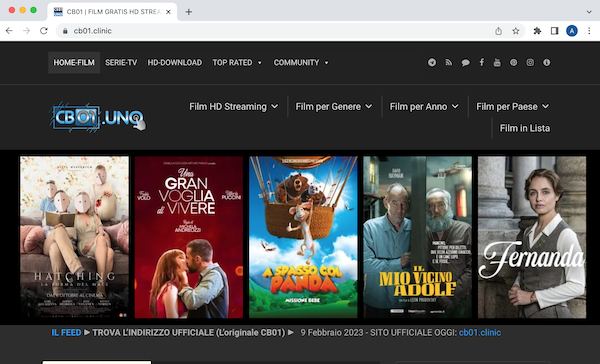Select the CB01 FILM GRATIS tab
The image size is (600, 364).
pyautogui.click(x=112, y=12)
